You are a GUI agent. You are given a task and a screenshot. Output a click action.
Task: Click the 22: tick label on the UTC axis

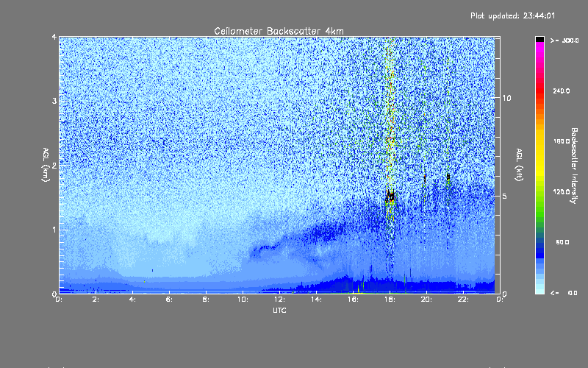pos(463,300)
